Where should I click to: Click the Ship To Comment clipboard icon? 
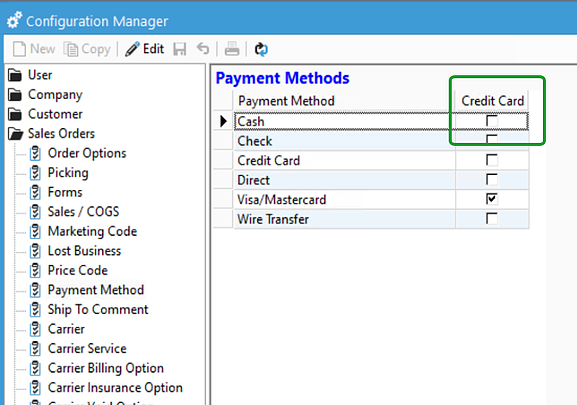click(35, 309)
